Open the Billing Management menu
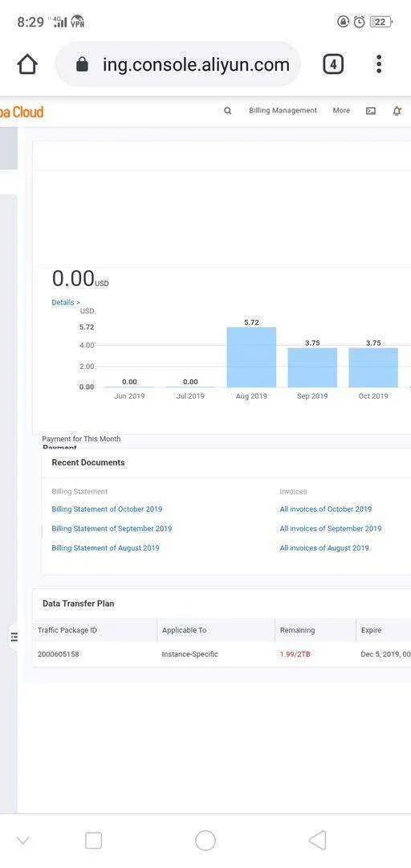Image resolution: width=411 pixels, height=868 pixels. tap(283, 111)
